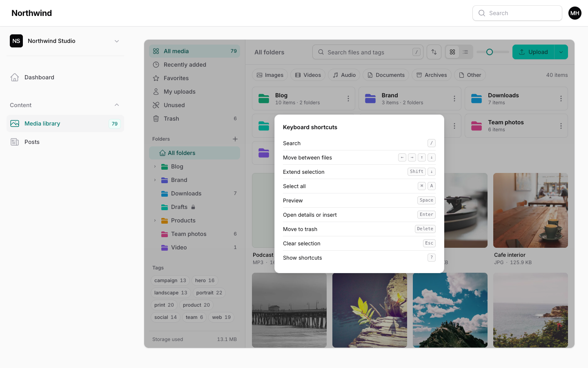Collapse the Content section
Image resolution: width=588 pixels, height=368 pixels.
[117, 105]
